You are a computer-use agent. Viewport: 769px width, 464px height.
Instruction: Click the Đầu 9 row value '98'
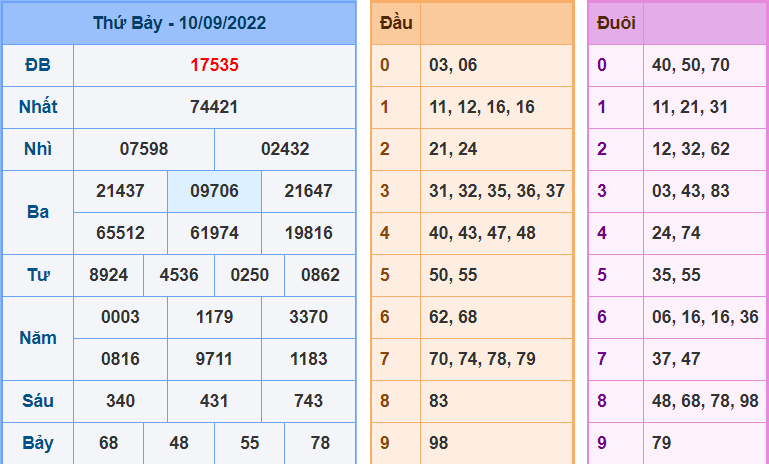(x=438, y=443)
